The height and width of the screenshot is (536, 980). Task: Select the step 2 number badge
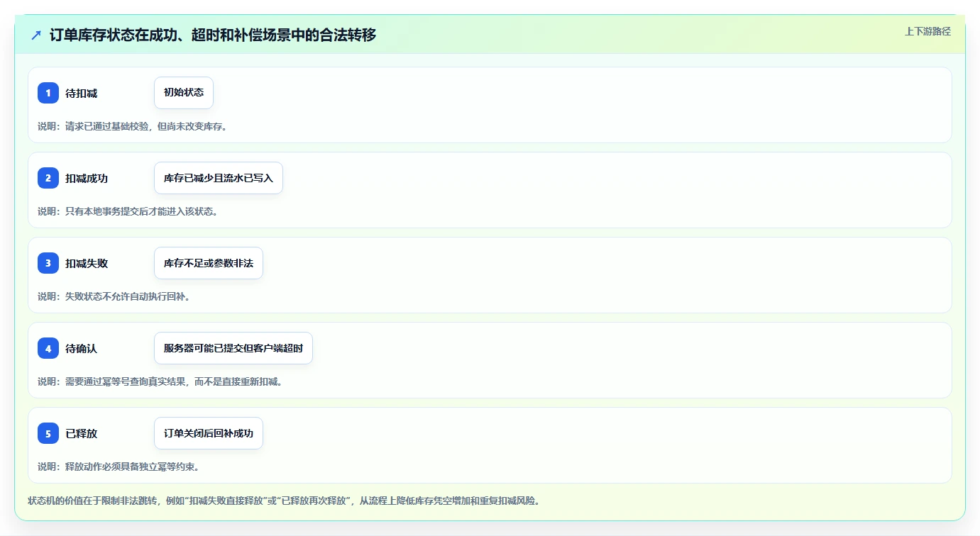(x=48, y=178)
